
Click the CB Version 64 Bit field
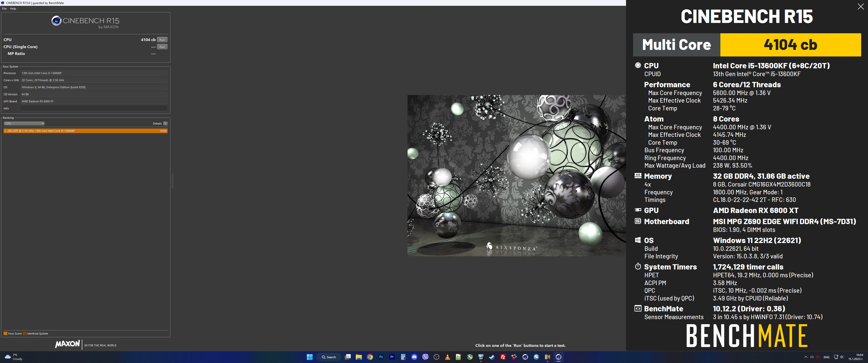pyautogui.click(x=94, y=94)
